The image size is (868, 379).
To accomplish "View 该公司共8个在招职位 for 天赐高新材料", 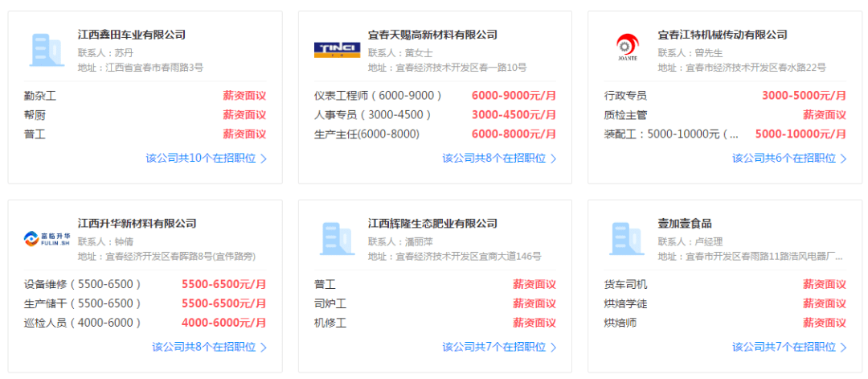I will point(499,159).
